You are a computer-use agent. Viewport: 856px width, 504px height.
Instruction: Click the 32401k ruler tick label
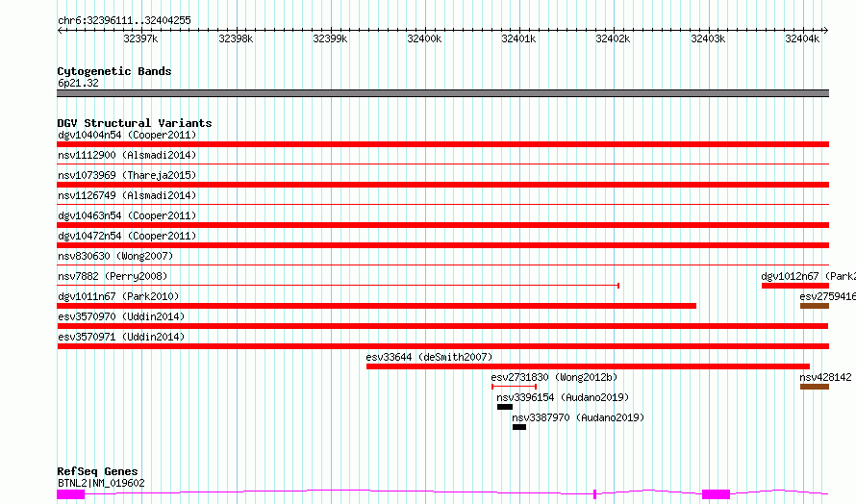[x=518, y=38]
